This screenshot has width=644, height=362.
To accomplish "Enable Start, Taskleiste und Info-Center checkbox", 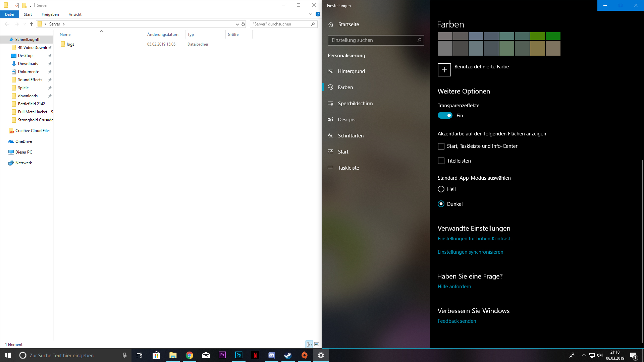I will 441,146.
